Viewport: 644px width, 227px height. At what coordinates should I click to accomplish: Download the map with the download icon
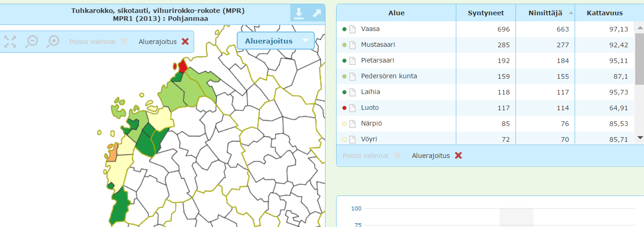299,13
